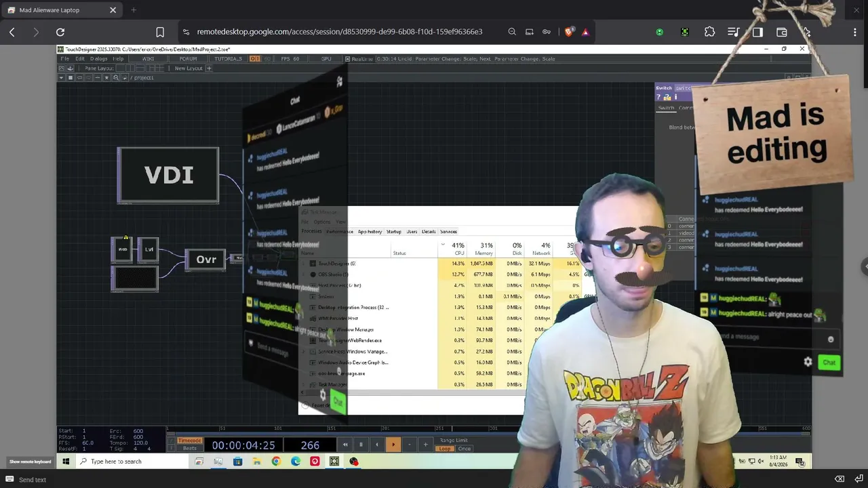Toggle the Realtime checkbox
Viewport: 868px width, 488px height.
tap(348, 59)
